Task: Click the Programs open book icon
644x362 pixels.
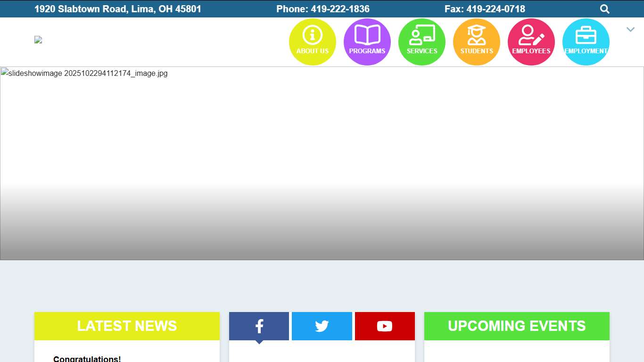Action: point(367,41)
